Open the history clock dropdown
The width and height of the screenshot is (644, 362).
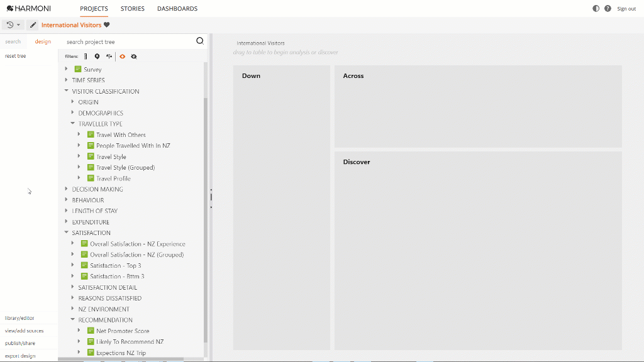(13, 25)
